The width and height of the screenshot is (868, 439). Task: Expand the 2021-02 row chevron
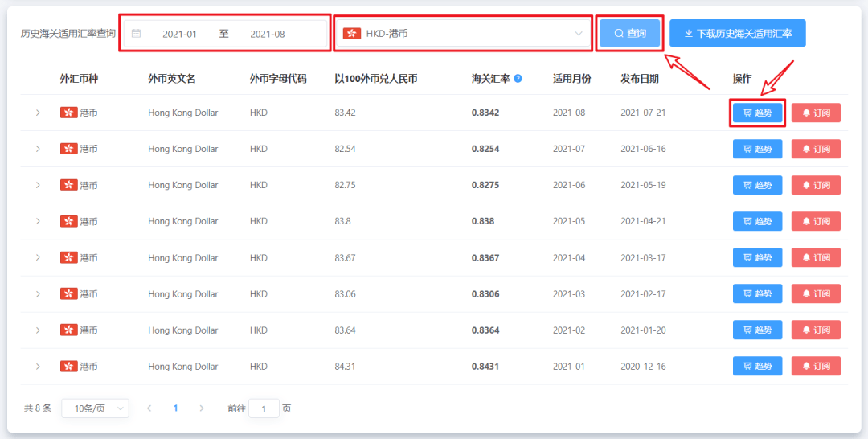(38, 330)
